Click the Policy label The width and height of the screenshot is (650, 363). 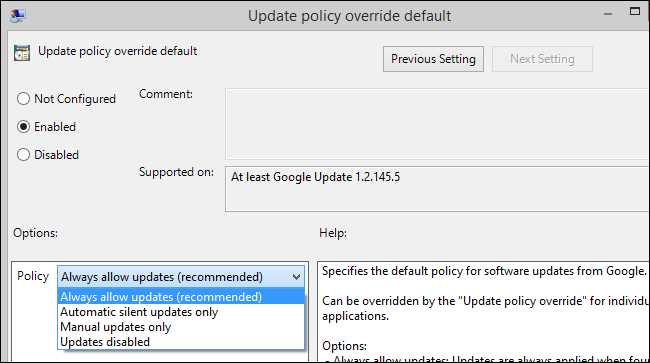point(33,276)
